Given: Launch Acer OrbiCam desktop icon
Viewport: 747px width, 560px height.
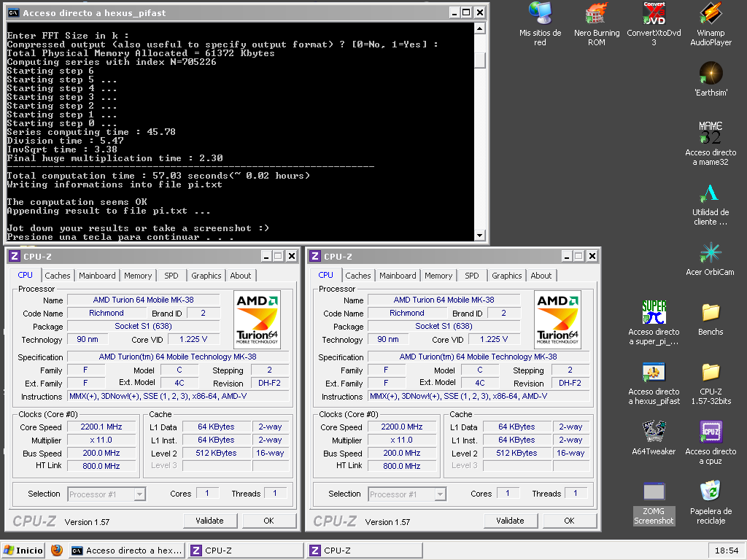Looking at the screenshot, I should pos(710,259).
